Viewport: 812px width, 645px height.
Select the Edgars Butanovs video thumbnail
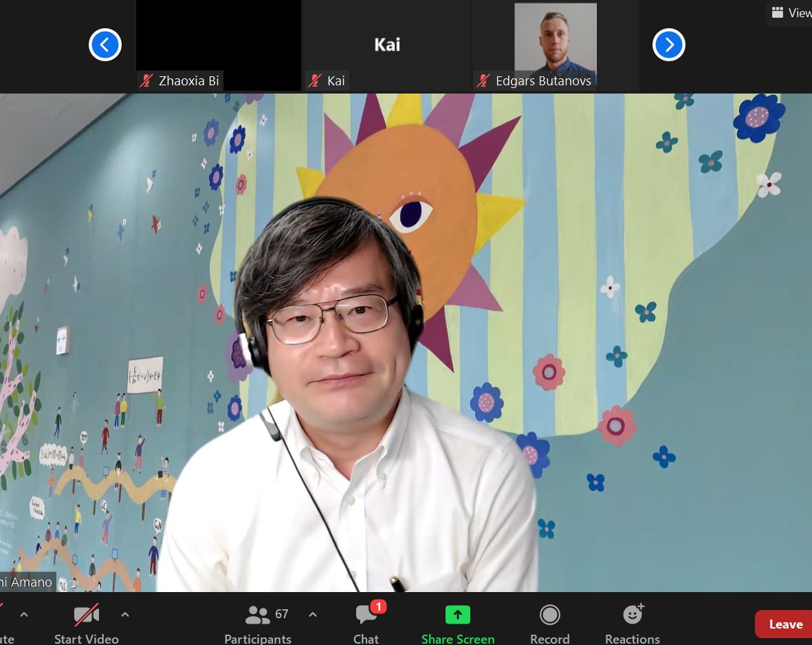tap(556, 45)
